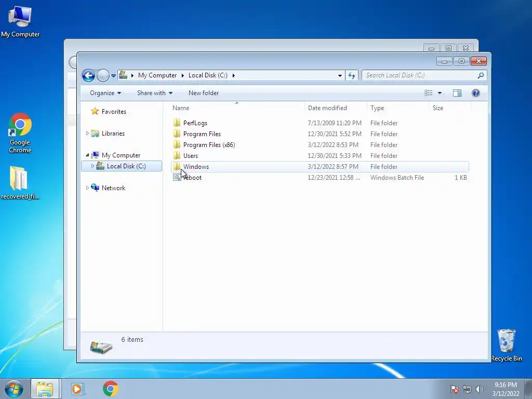
Task: Open More view options dropdown arrow
Action: point(440,93)
